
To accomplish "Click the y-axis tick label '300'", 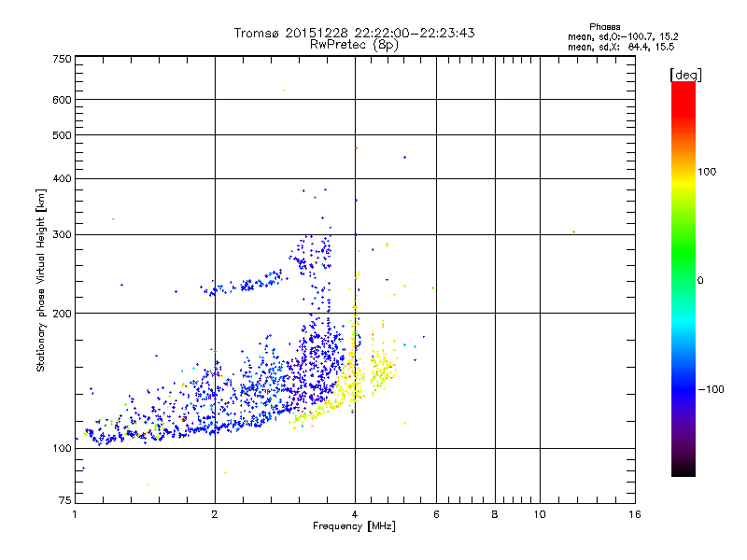I will (x=62, y=235).
